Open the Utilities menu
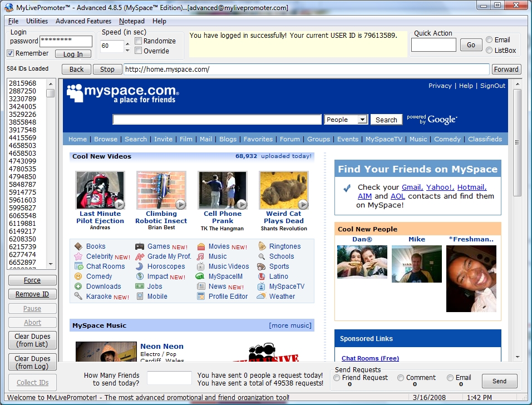Viewport: 532px width, 405px height. pyautogui.click(x=37, y=21)
